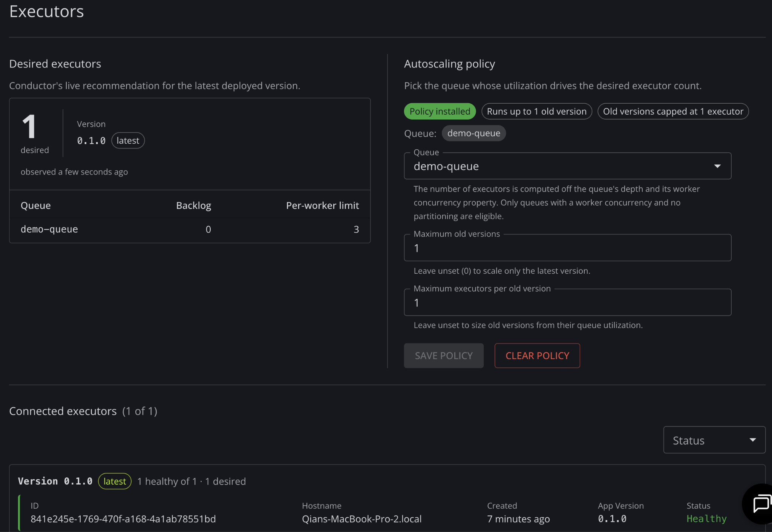Click the latest badge next to 0.1.0

point(128,141)
